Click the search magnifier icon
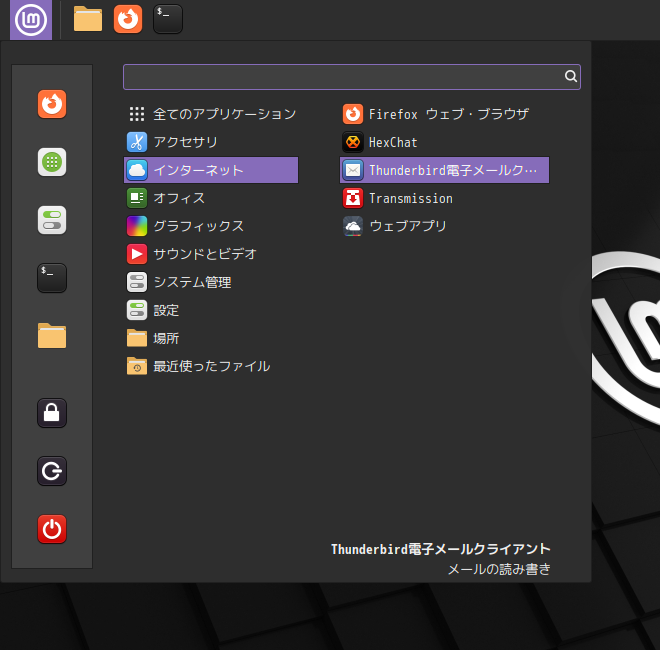Screen dimensions: 660x650 tap(571, 76)
